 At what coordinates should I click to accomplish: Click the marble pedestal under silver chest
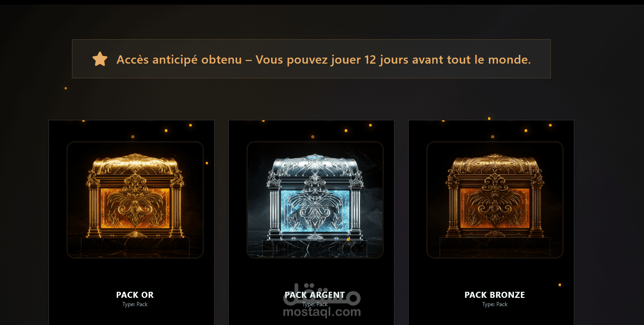click(315, 248)
